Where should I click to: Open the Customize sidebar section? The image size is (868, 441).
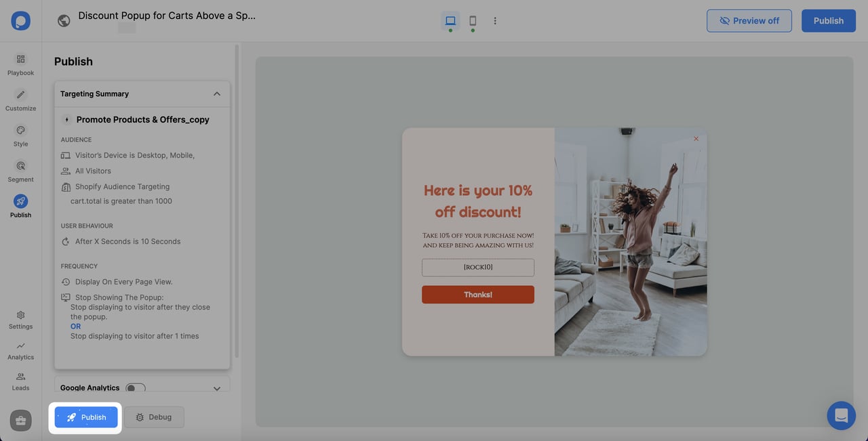tap(20, 100)
